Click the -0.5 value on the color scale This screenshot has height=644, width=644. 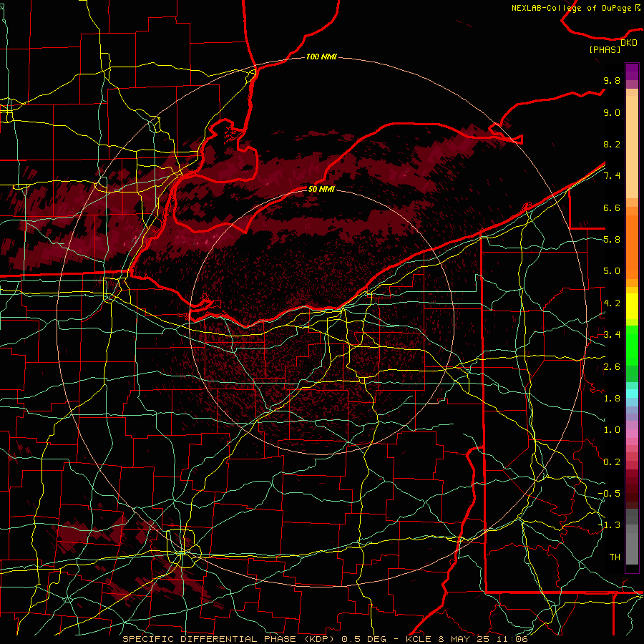[x=609, y=494]
